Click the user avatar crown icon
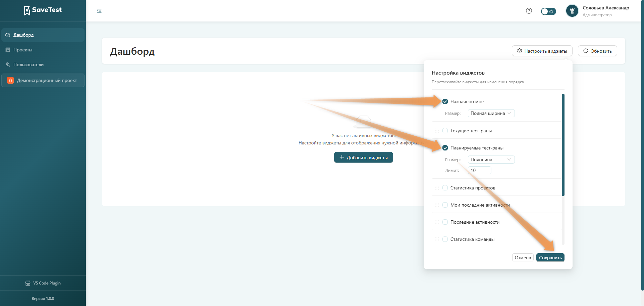This screenshot has width=644, height=306. tap(572, 11)
